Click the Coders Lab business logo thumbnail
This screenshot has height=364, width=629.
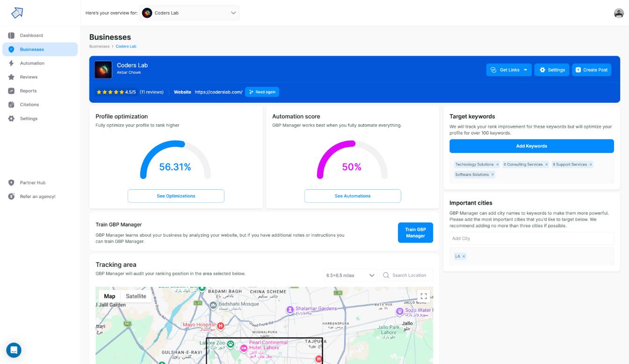click(x=103, y=70)
